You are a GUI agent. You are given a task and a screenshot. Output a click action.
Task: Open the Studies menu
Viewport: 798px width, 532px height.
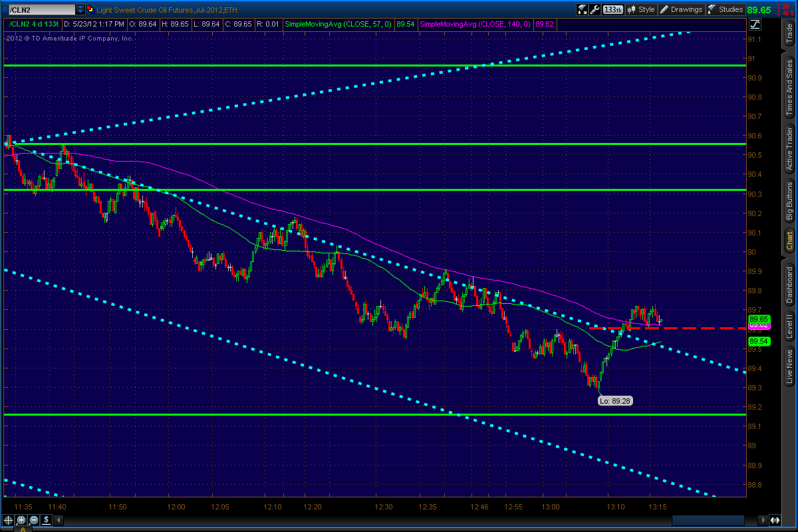coord(726,9)
